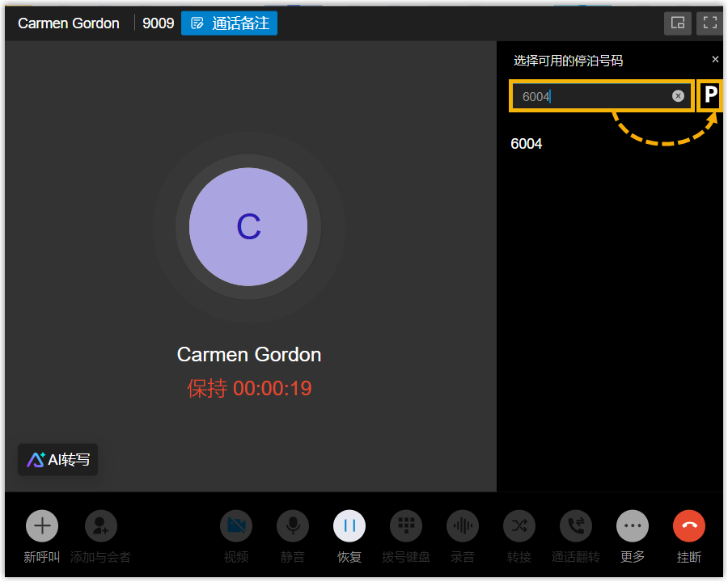The image size is (728, 582).
Task: Click the 转接 transfer call icon
Action: point(519,526)
